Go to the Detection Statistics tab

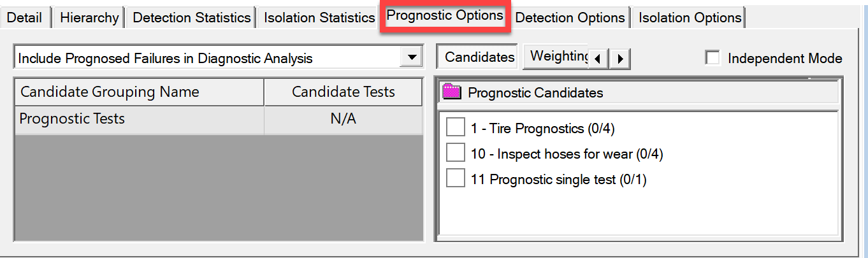coord(192,18)
